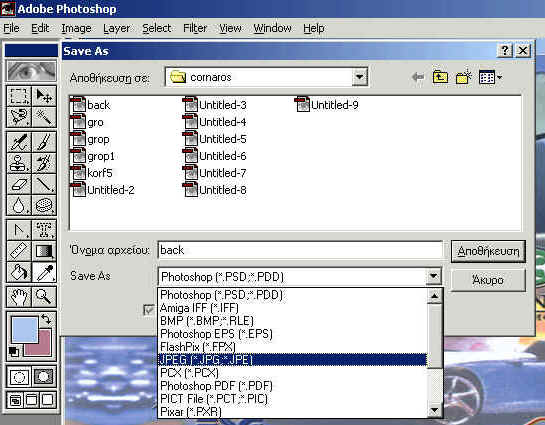
Task: Select the Eyedropper tool
Action: pyautogui.click(x=44, y=272)
